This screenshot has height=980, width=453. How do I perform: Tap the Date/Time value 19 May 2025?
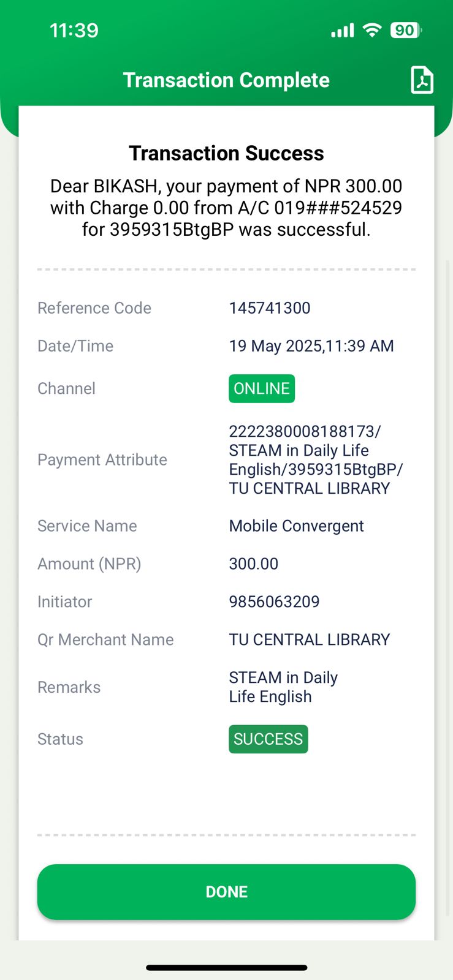point(311,346)
